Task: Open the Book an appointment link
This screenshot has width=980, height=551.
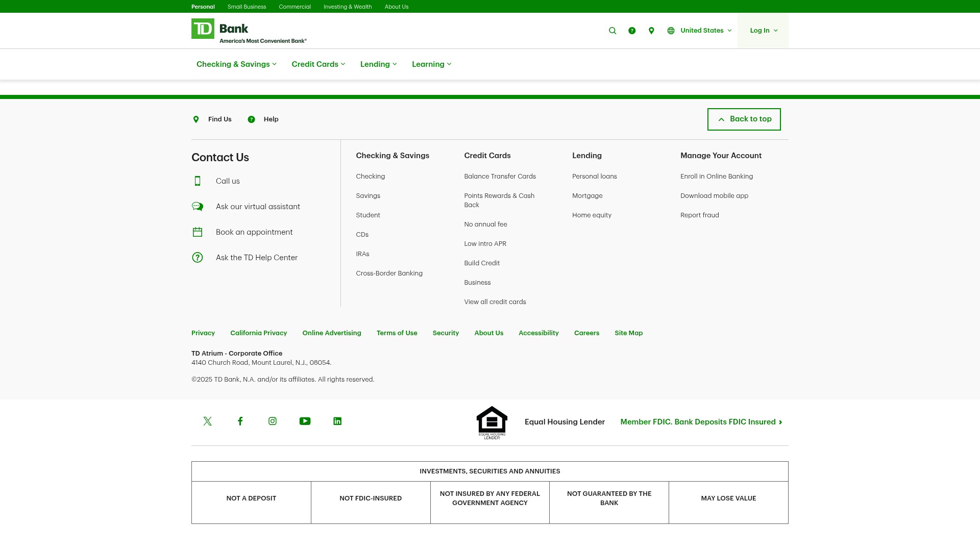Action: 254,232
